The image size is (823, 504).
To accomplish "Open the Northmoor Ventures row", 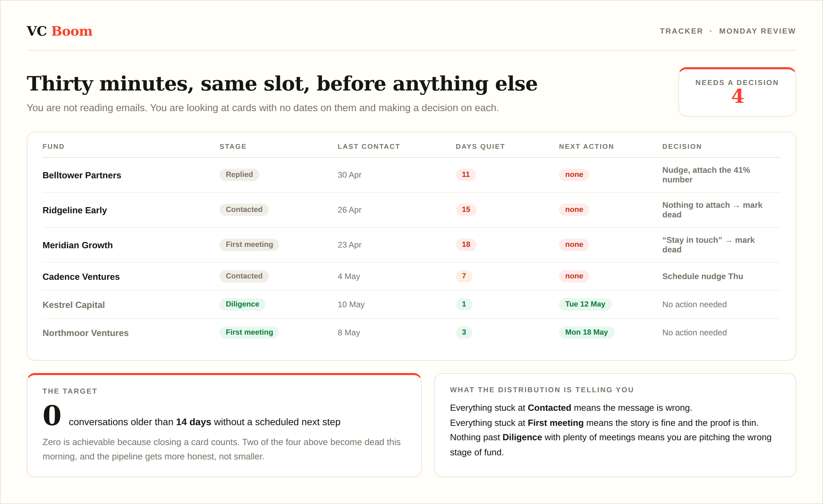I will pyautogui.click(x=411, y=333).
